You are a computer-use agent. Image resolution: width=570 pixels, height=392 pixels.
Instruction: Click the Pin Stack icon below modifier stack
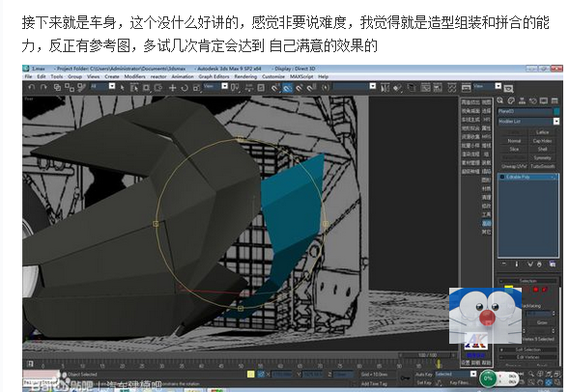tap(504, 265)
